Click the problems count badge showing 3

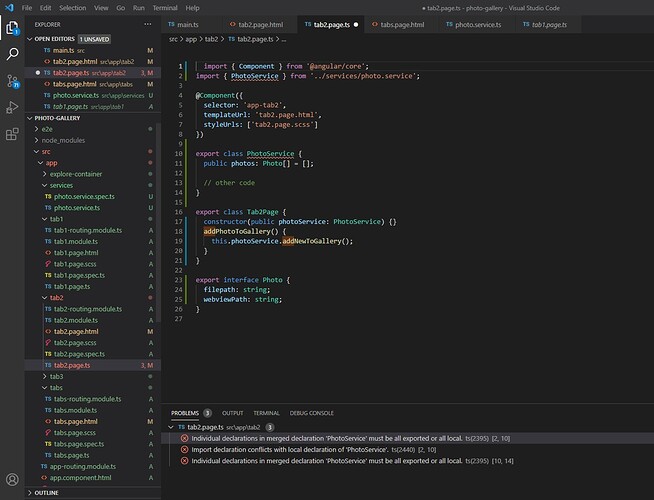click(x=207, y=413)
